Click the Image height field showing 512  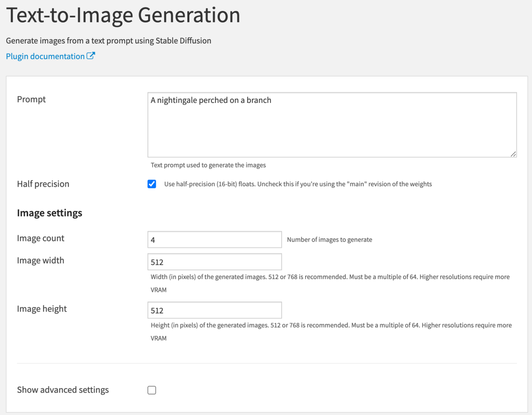tap(214, 310)
